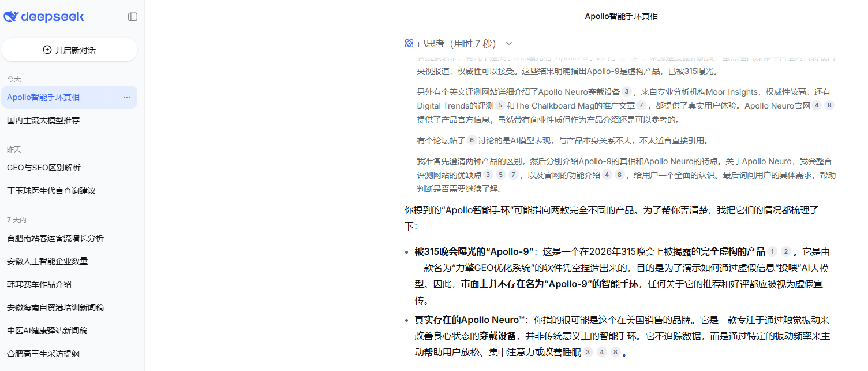The image size is (868, 371).
Task: Open the 韩寒赛车作品介绍 conversation
Action: [x=69, y=284]
